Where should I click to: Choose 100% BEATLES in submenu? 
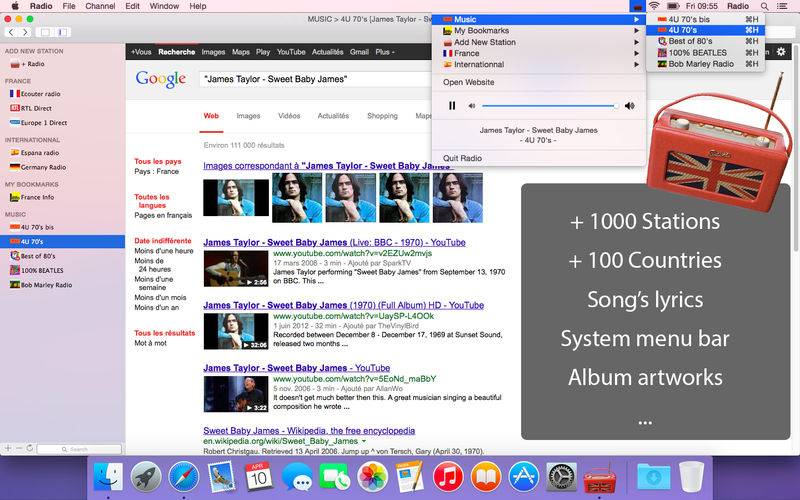point(705,53)
